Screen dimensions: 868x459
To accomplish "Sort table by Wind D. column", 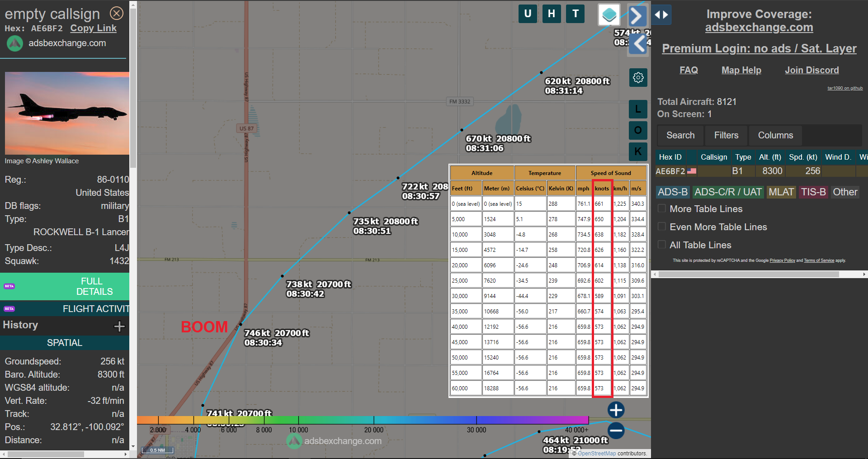I will click(838, 157).
